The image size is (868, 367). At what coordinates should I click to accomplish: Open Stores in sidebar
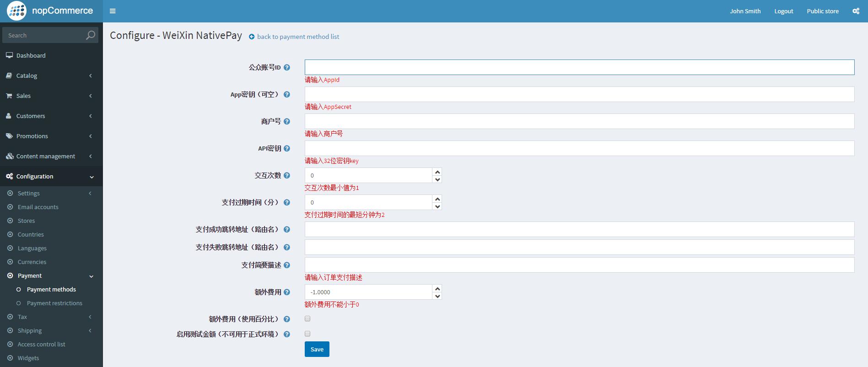point(26,221)
